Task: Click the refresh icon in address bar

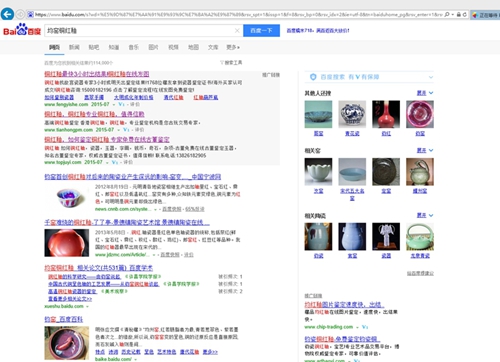Action: [464, 14]
